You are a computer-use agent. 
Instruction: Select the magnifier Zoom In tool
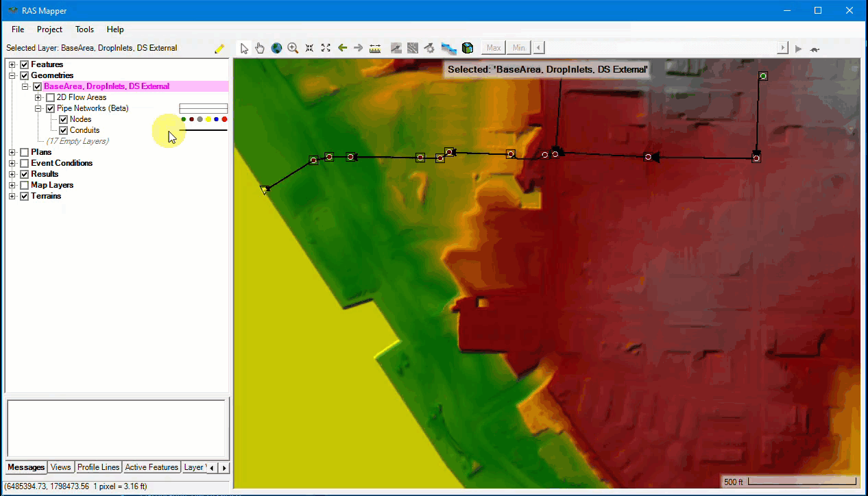click(x=293, y=48)
